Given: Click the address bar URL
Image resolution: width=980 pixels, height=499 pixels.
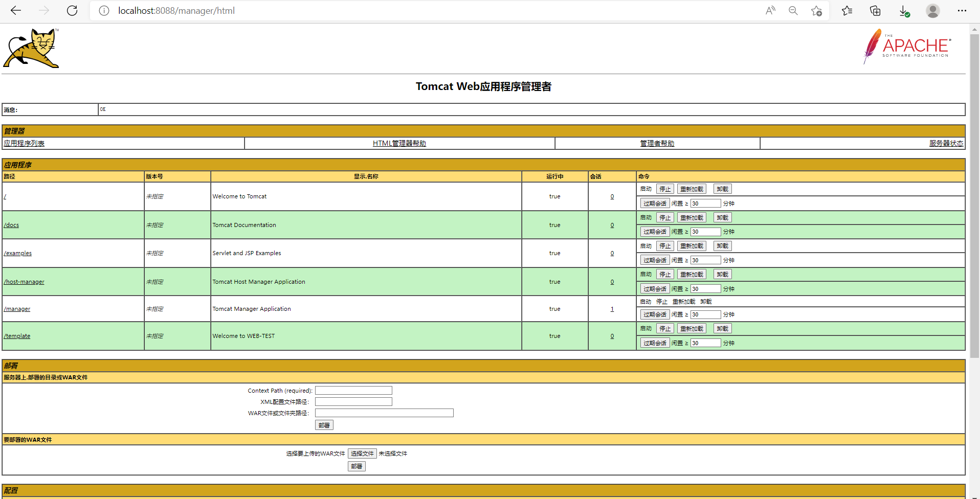Looking at the screenshot, I should tap(176, 11).
